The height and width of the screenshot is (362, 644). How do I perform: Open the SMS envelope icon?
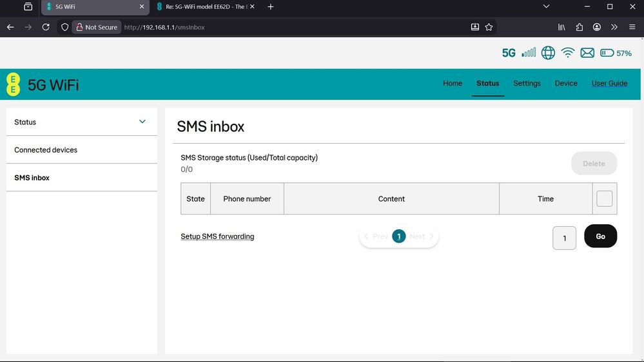[587, 53]
